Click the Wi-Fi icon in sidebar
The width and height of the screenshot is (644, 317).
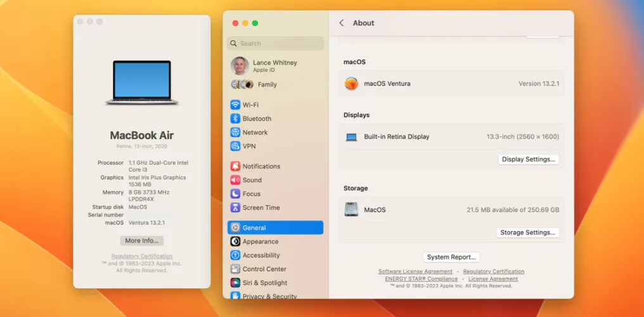pos(235,105)
